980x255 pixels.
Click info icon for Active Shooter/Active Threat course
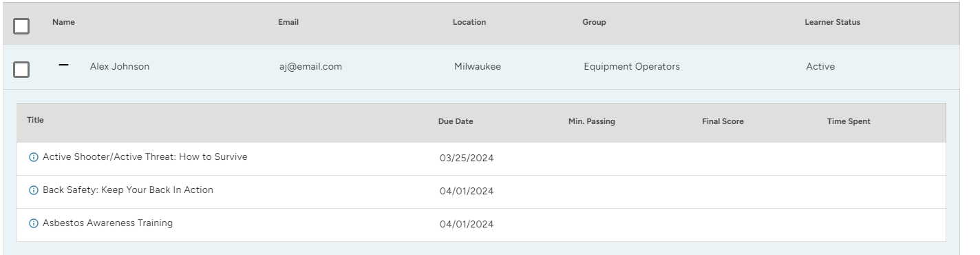[33, 157]
